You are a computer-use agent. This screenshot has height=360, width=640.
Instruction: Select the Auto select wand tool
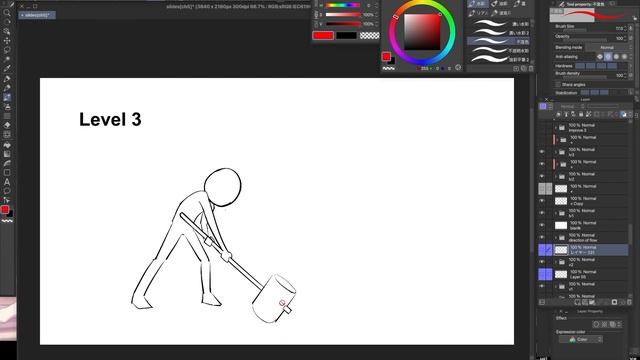pyautogui.click(x=7, y=60)
